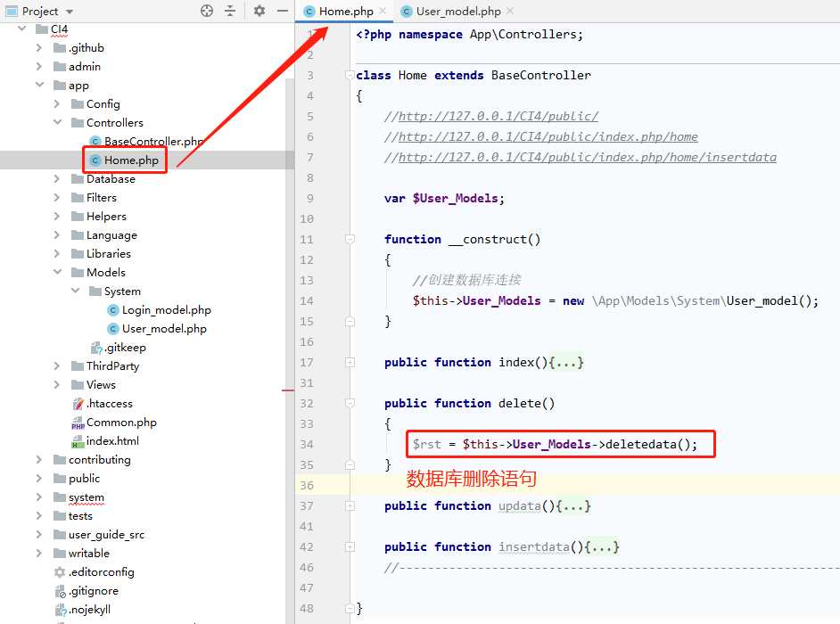
Task: Expand the user_guide_src folder
Action: coord(39,535)
